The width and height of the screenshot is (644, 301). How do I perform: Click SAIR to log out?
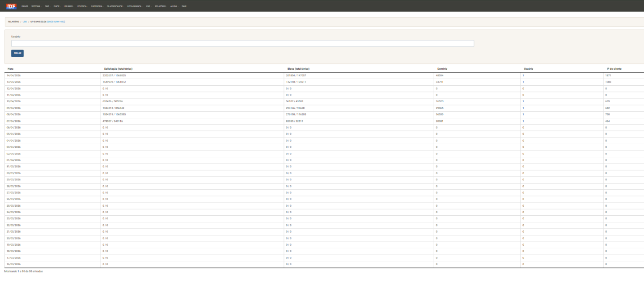click(184, 7)
